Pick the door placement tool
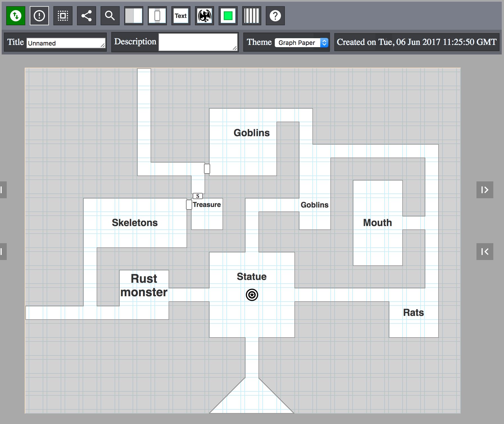 point(157,16)
